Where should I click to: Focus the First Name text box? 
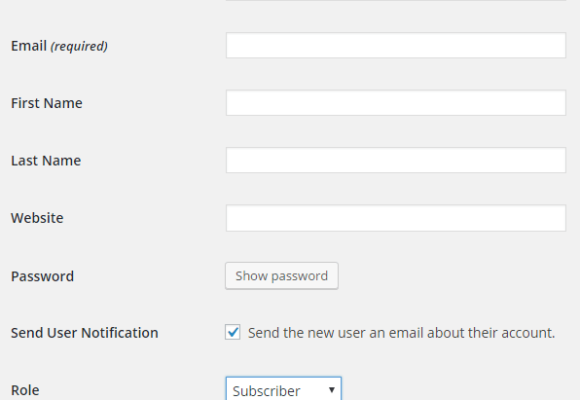396,103
